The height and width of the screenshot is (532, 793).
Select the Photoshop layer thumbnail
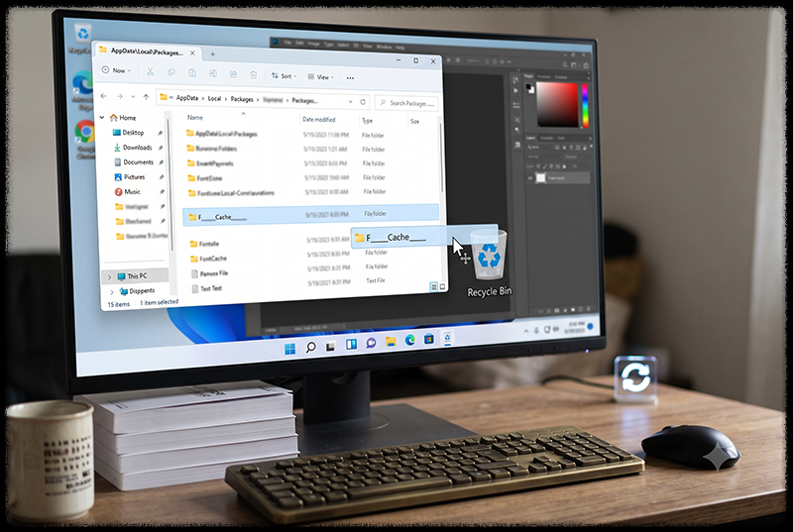[x=540, y=178]
